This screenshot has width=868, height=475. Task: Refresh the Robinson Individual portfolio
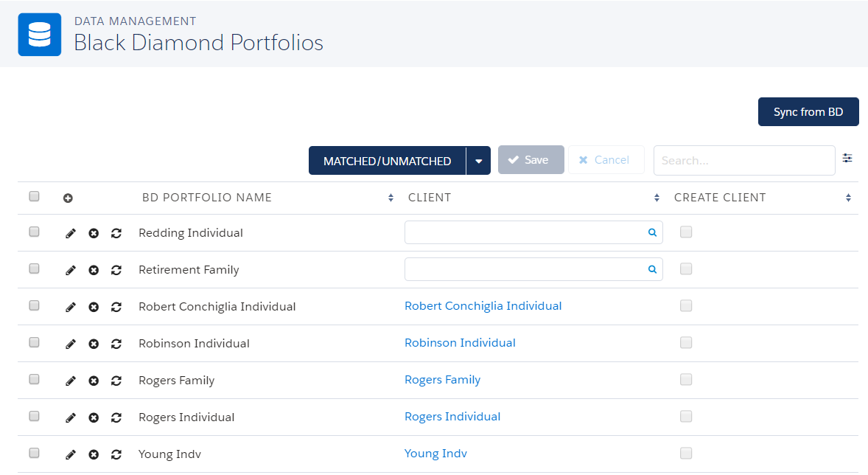116,344
